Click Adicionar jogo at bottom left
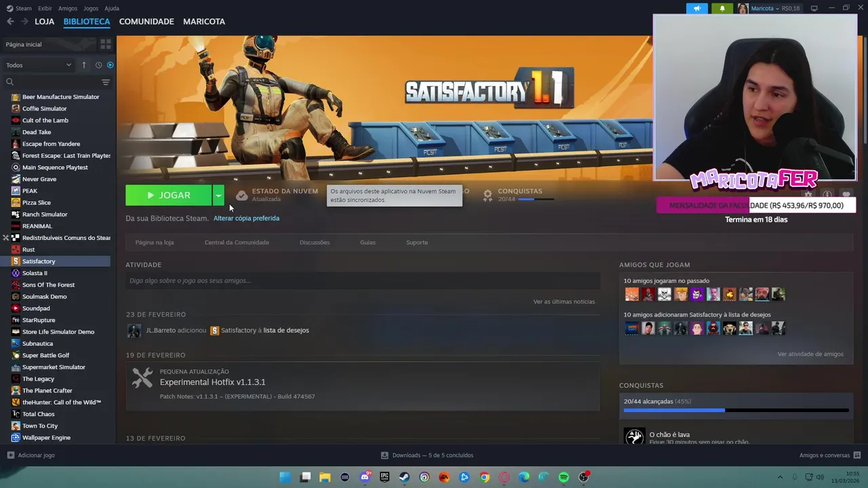Viewport: 868px width, 488px height. click(31, 455)
